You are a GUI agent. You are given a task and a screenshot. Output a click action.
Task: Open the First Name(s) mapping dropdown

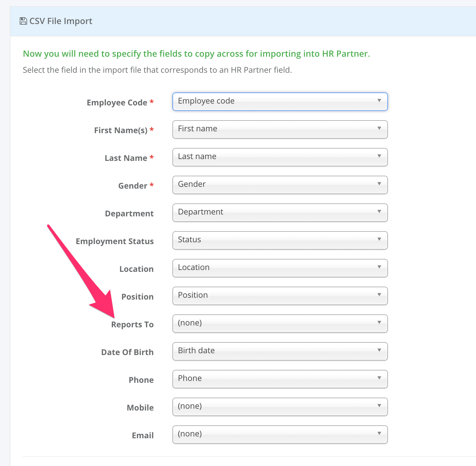coord(280,129)
